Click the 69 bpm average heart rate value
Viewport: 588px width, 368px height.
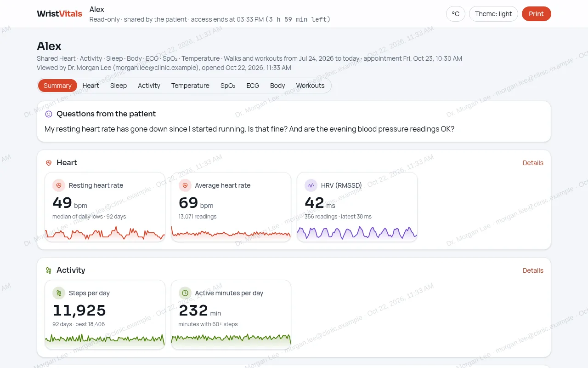click(x=196, y=203)
